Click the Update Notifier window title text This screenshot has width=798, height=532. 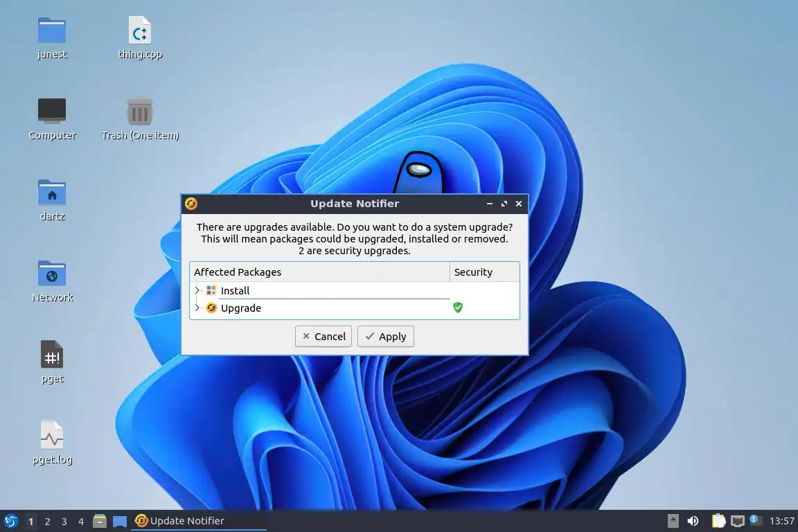[355, 204]
